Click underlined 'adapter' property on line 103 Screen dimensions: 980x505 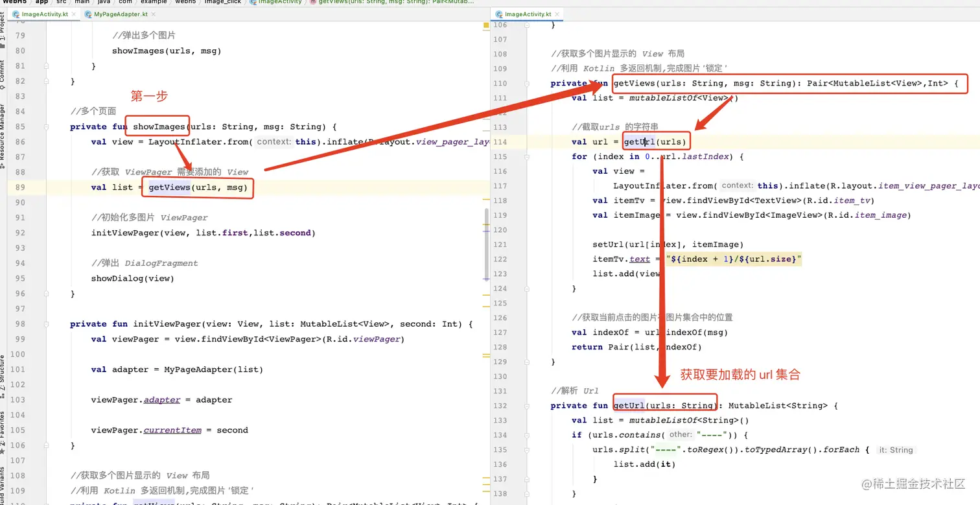tap(161, 399)
